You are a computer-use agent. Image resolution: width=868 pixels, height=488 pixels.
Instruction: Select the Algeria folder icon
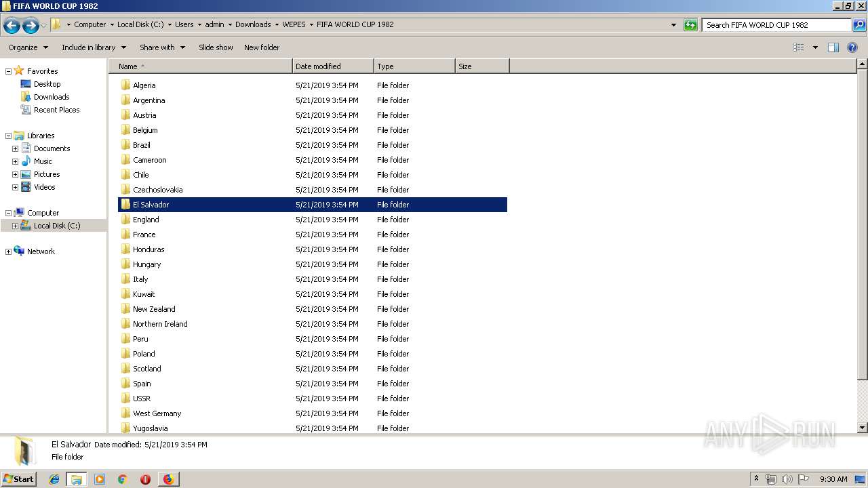pos(125,85)
